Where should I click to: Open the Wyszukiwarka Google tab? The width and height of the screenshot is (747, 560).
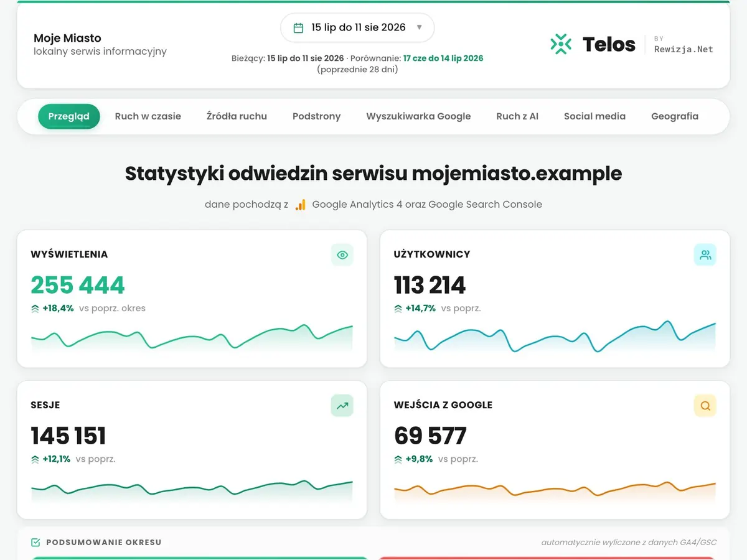point(418,116)
